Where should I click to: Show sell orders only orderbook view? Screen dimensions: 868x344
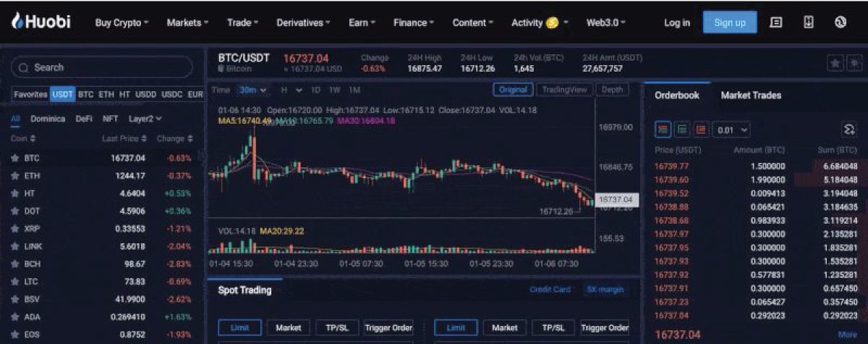point(700,130)
